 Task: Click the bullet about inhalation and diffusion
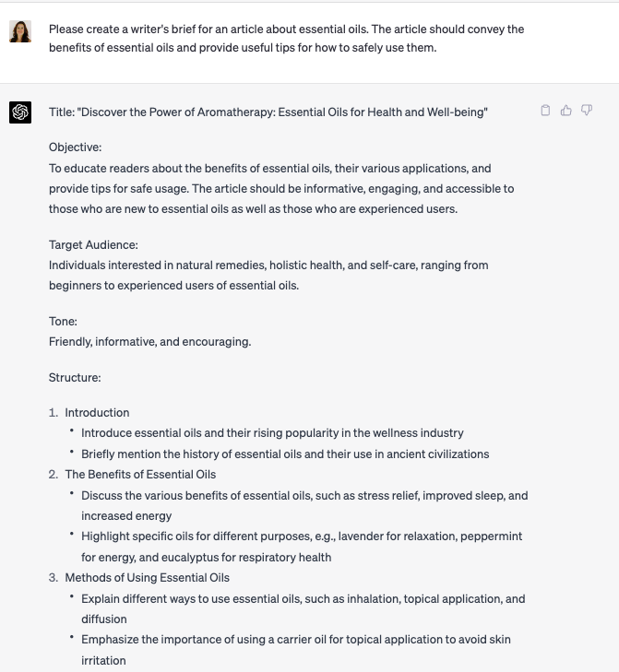(303, 608)
